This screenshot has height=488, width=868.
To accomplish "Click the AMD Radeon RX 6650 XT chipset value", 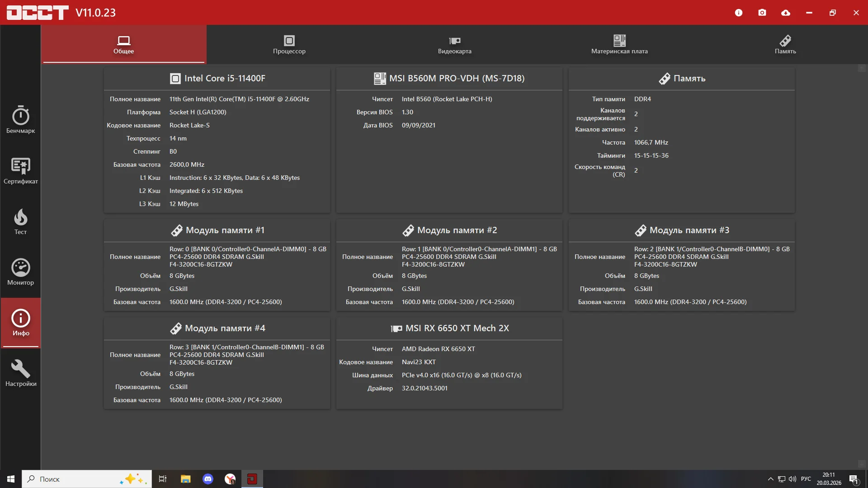I will point(438,349).
